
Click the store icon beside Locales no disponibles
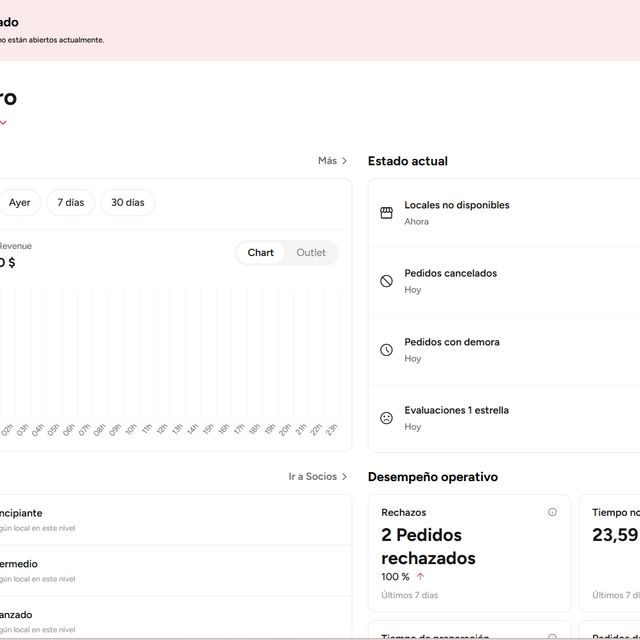coord(386,213)
